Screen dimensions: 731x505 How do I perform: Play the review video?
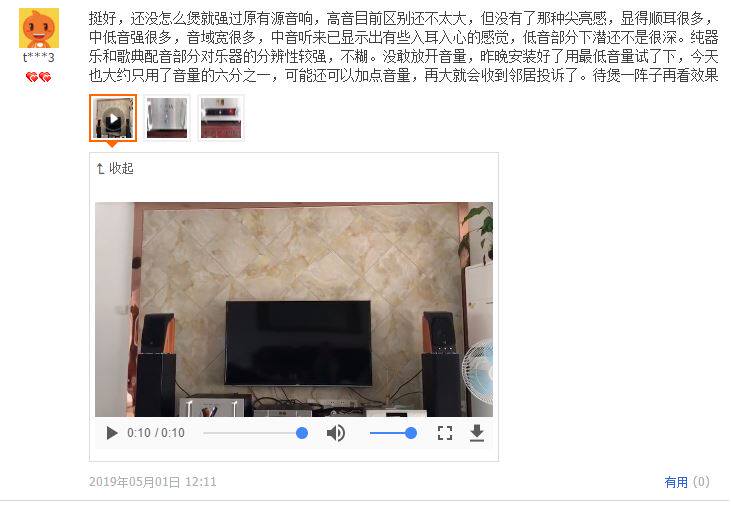pyautogui.click(x=112, y=433)
